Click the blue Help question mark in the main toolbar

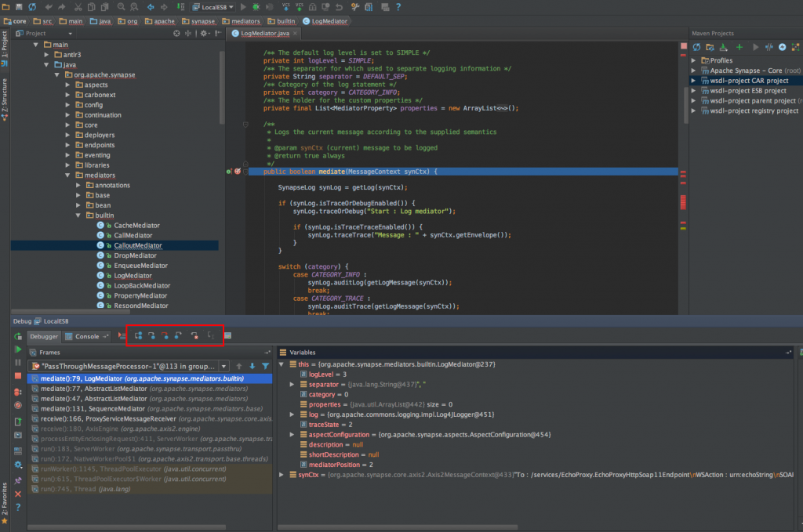[x=398, y=7]
